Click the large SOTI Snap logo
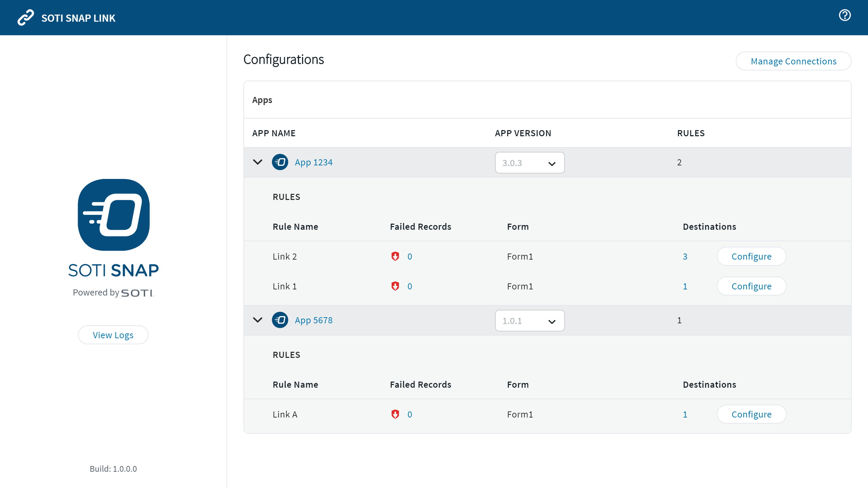868x488 pixels. 114,215
